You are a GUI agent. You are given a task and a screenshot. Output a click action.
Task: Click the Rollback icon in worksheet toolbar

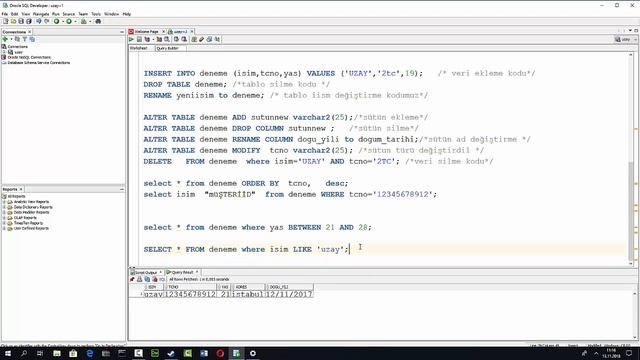[x=184, y=40]
